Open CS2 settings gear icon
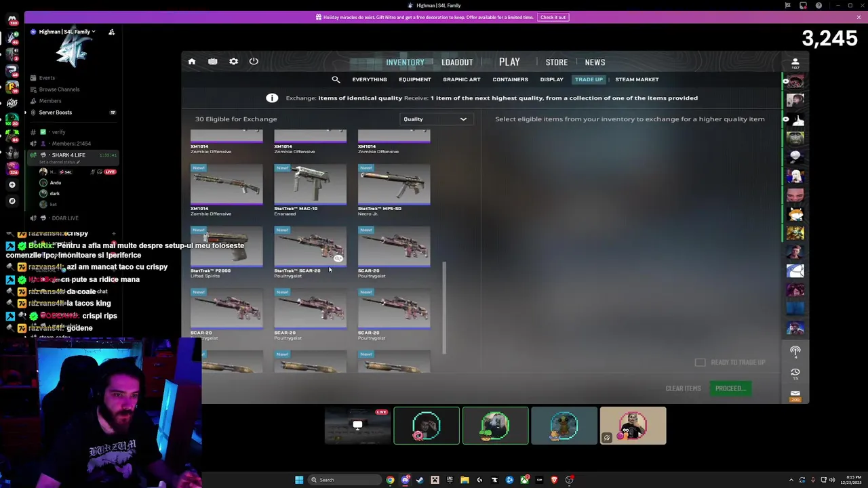Image resolution: width=868 pixels, height=488 pixels. 233,62
